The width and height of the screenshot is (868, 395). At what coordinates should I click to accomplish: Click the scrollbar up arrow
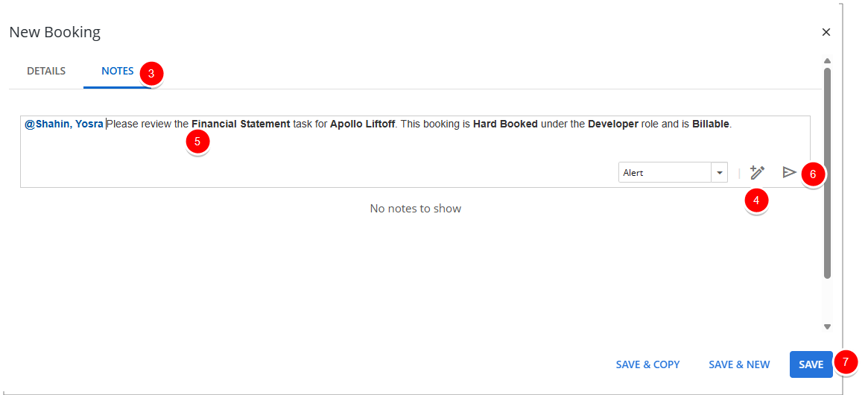pos(827,61)
